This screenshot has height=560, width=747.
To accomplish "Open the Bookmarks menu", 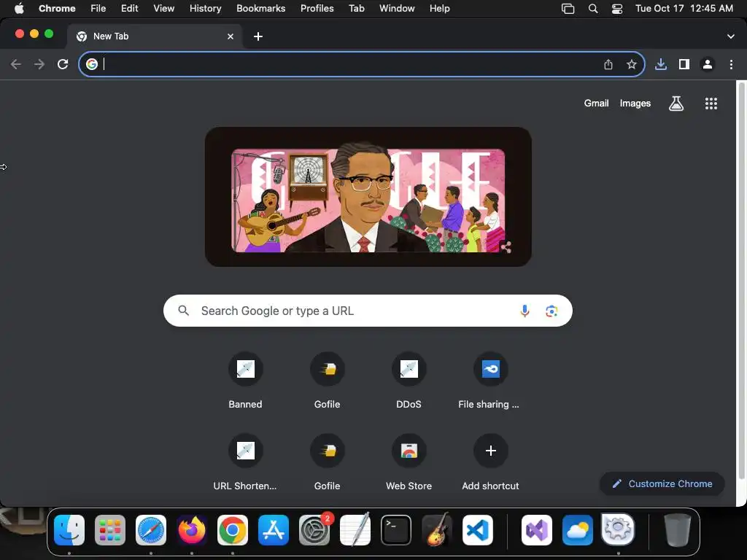I will pyautogui.click(x=261, y=9).
